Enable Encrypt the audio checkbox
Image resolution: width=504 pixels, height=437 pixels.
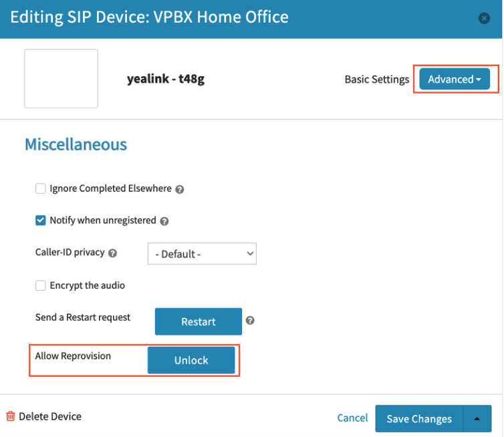pyautogui.click(x=41, y=285)
